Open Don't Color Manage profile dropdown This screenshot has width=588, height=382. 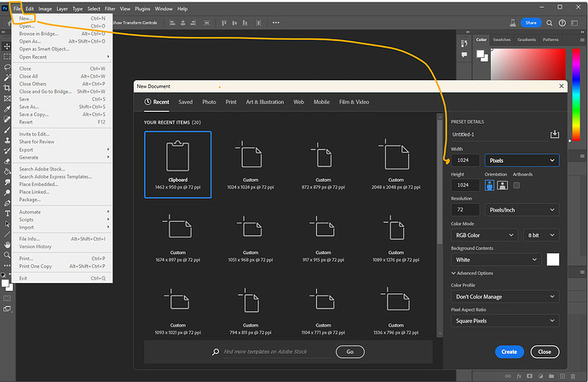pos(504,297)
